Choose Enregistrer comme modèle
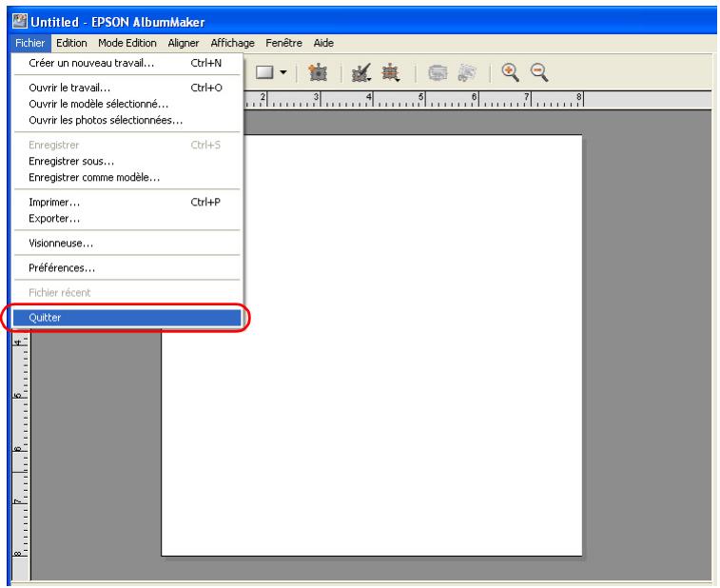The width and height of the screenshot is (720, 588). pyautogui.click(x=126, y=178)
